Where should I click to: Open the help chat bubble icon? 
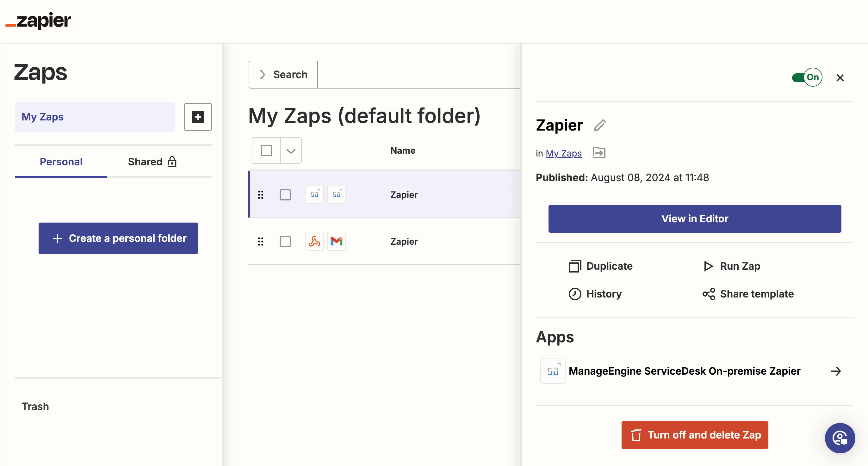[x=840, y=438]
